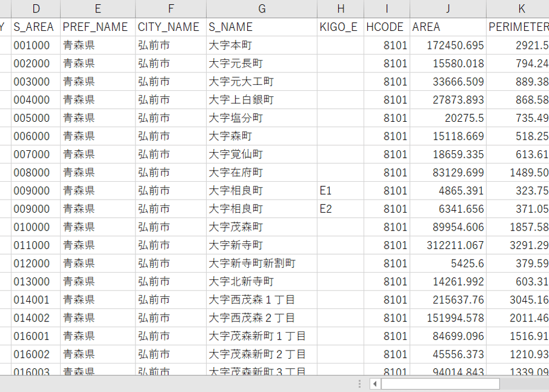Click cell 大字覚仙町
549x392 pixels.
(x=261, y=154)
